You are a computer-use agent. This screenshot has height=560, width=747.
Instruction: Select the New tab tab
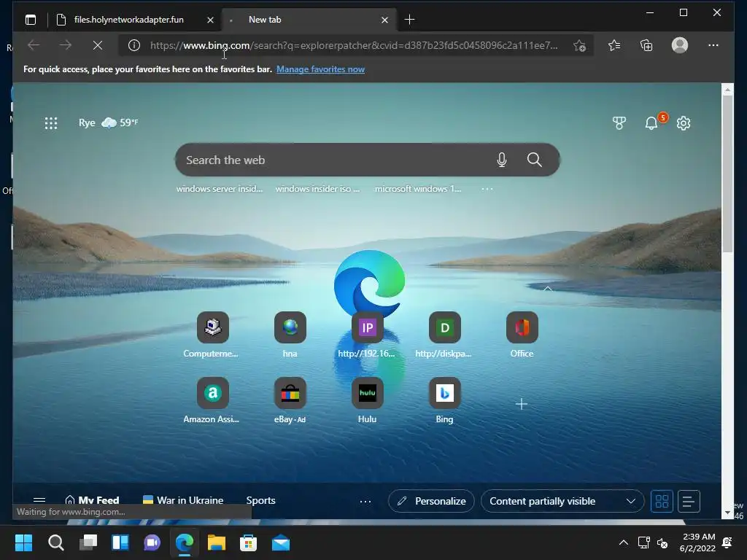(x=309, y=20)
